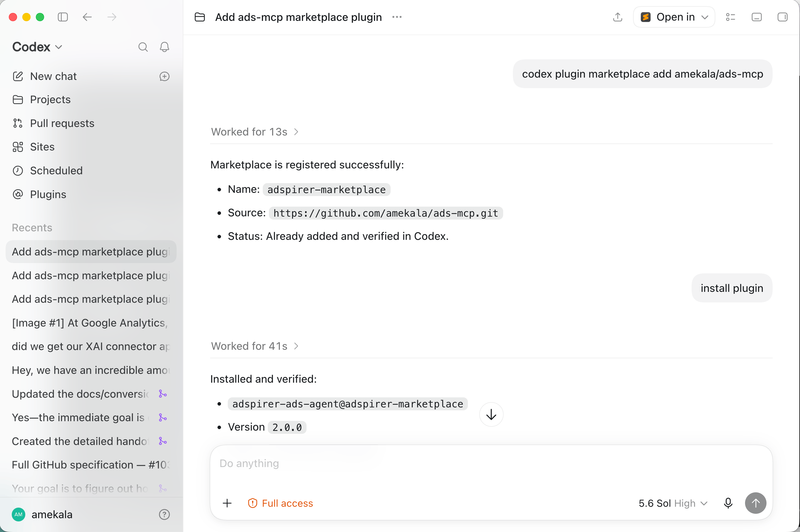800x532 pixels.
Task: Start a New chat
Action: click(53, 76)
